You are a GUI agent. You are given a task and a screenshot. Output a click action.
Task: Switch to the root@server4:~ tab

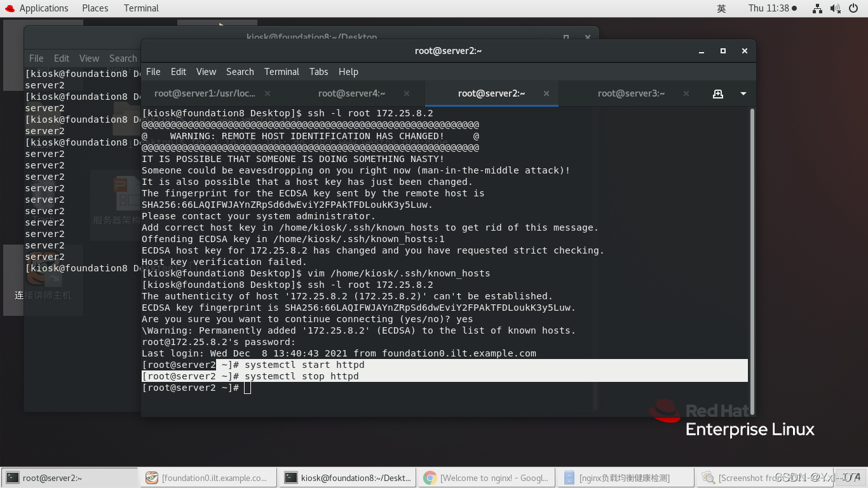coord(352,93)
